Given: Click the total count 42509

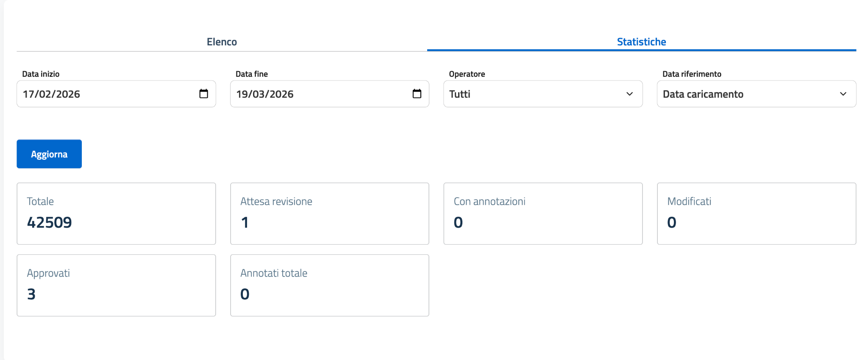Looking at the screenshot, I should [x=50, y=223].
